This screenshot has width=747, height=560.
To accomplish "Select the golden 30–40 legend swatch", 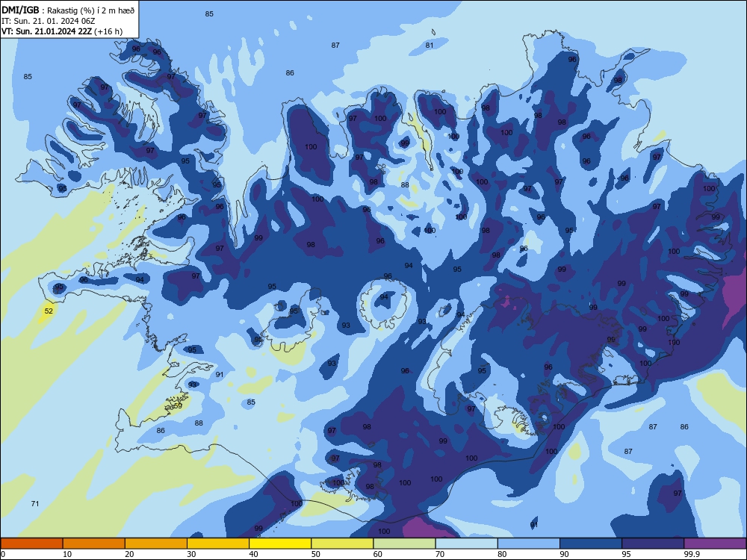I will (x=218, y=544).
